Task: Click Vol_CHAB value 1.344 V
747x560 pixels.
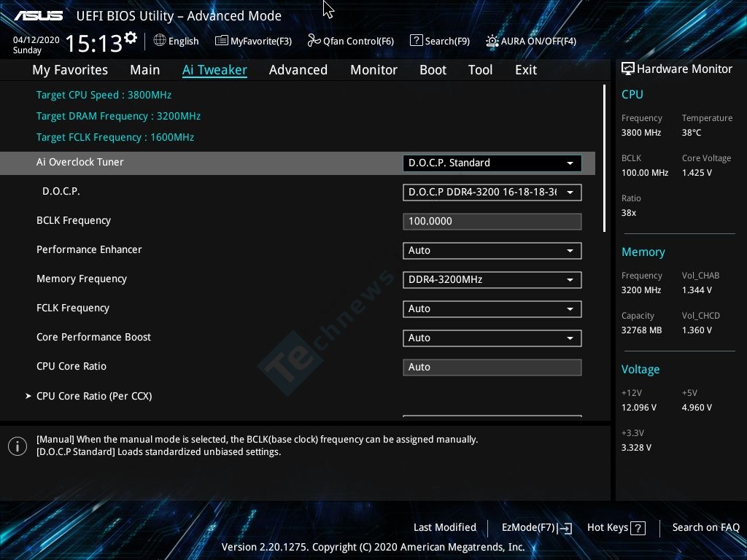Action: tap(697, 290)
